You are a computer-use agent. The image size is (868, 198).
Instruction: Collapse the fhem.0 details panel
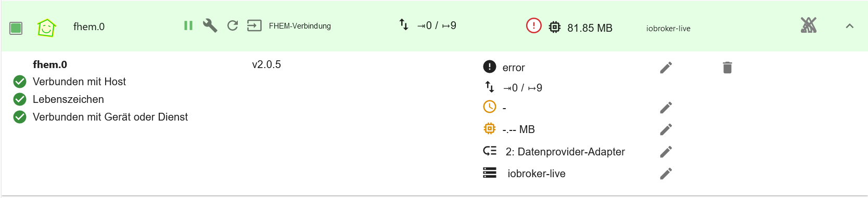850,26
